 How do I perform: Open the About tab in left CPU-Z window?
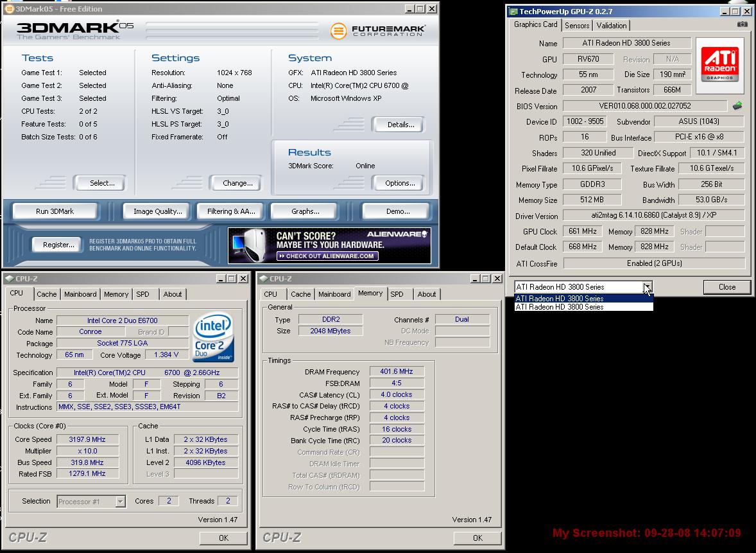(x=173, y=294)
